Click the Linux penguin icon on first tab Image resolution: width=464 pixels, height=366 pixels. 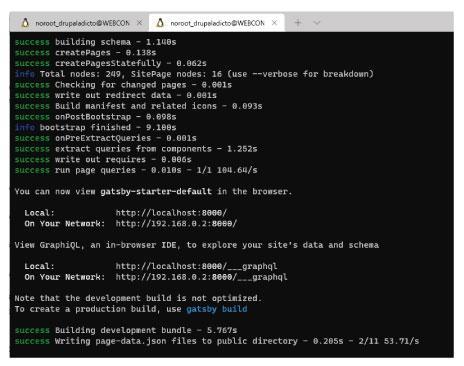click(25, 23)
